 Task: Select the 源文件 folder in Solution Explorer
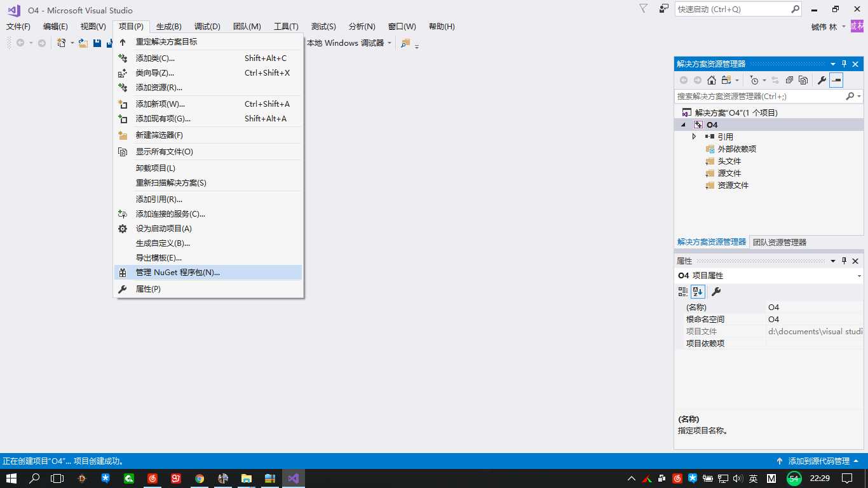[729, 173]
